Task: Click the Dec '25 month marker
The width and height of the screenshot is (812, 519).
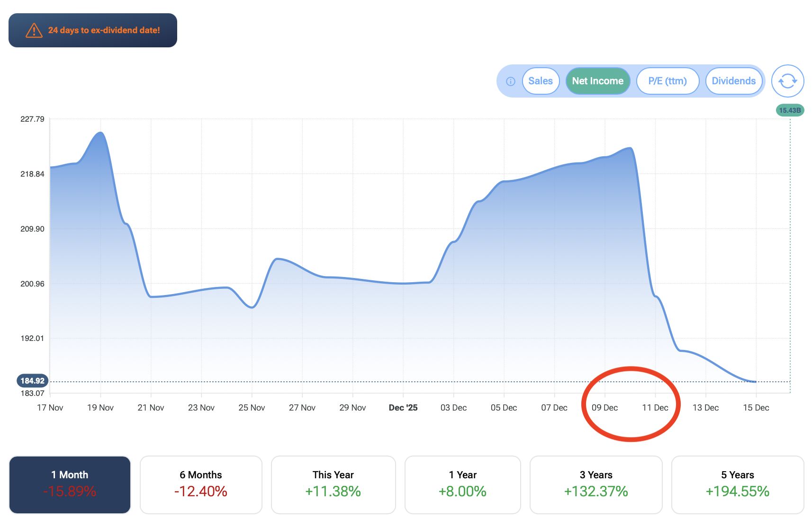Action: coord(403,408)
